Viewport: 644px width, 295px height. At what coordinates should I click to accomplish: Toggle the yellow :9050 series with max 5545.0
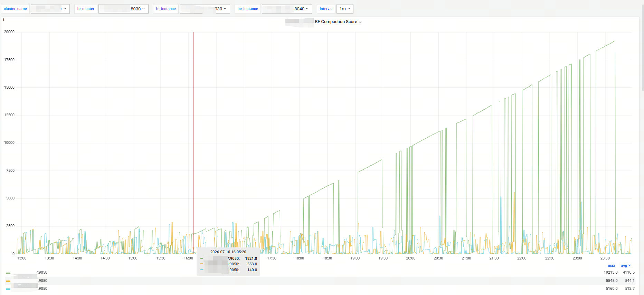(29, 281)
